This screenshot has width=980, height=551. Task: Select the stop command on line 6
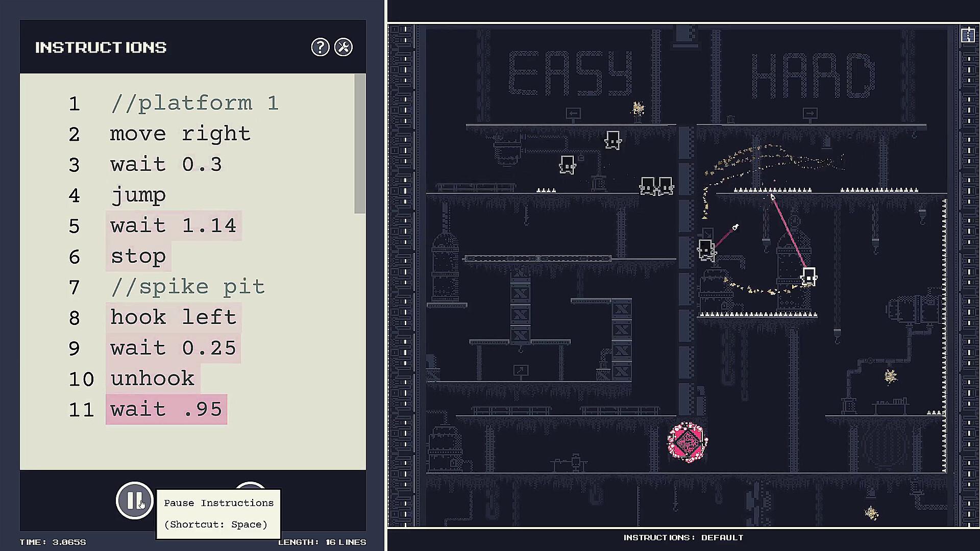pyautogui.click(x=138, y=256)
